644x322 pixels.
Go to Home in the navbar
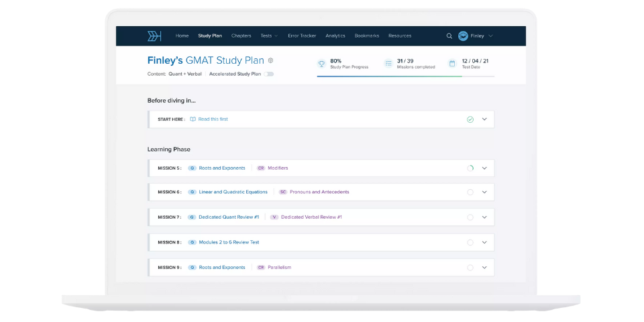pyautogui.click(x=182, y=36)
